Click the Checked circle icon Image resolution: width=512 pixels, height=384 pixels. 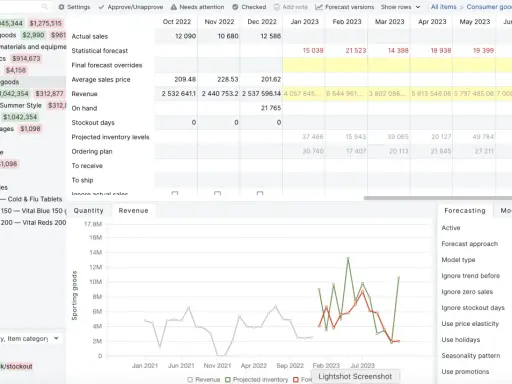235,7
